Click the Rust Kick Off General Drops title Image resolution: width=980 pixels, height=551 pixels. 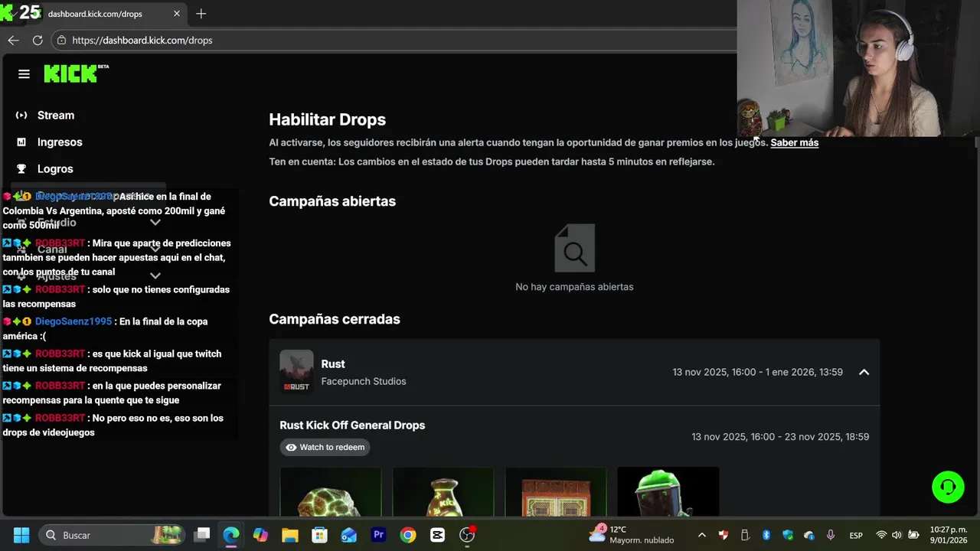click(x=352, y=425)
